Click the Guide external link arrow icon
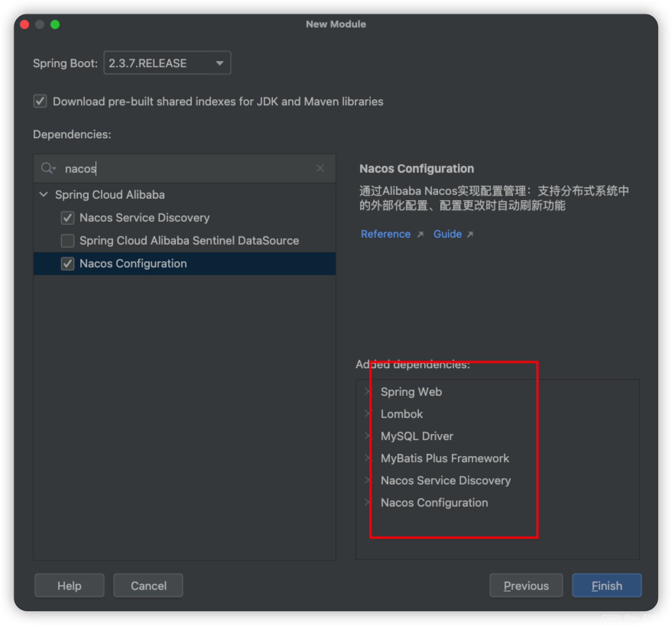Viewport: 672px width, 625px height. coord(470,234)
